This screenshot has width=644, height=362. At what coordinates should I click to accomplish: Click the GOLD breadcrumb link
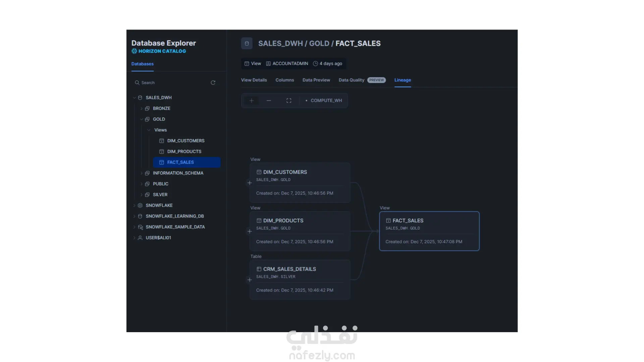tap(319, 44)
